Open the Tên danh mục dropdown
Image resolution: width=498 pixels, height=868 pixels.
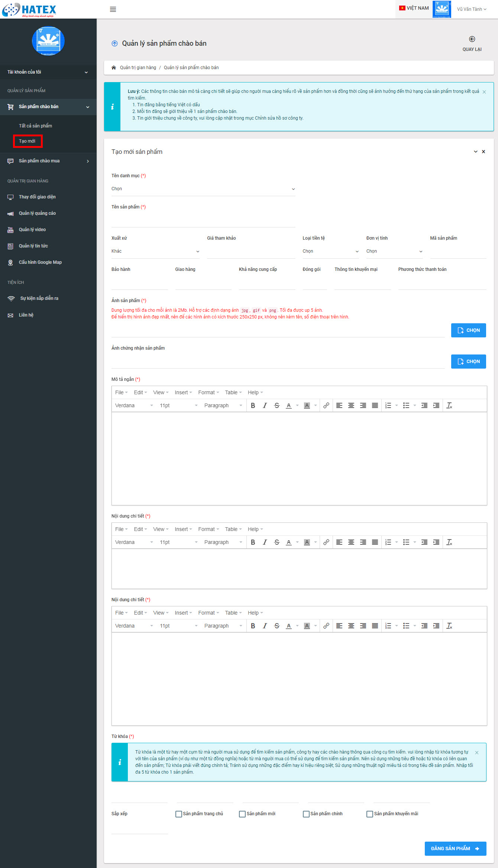[203, 189]
